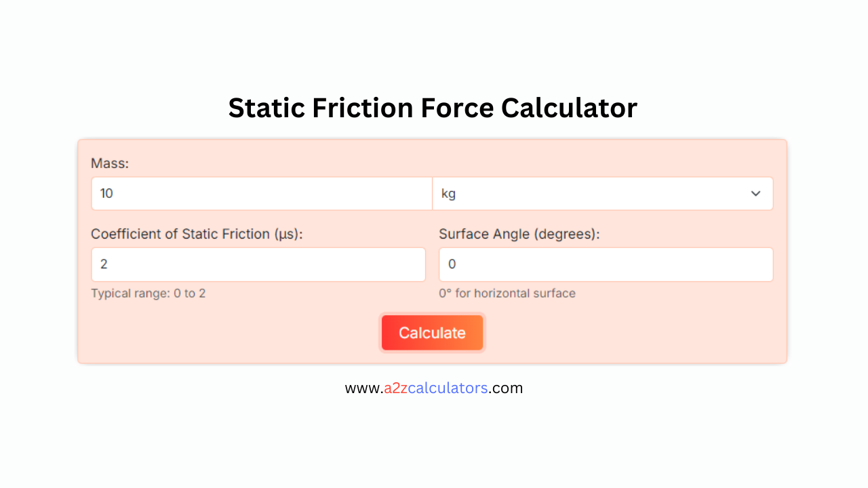Click the kg text in the unit selector
Screen dimensions: 868x488
[x=448, y=193]
